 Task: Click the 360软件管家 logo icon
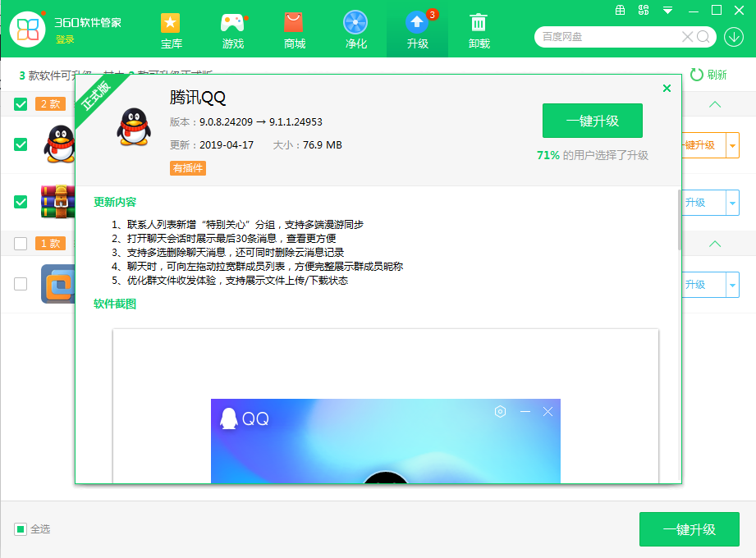[x=27, y=30]
